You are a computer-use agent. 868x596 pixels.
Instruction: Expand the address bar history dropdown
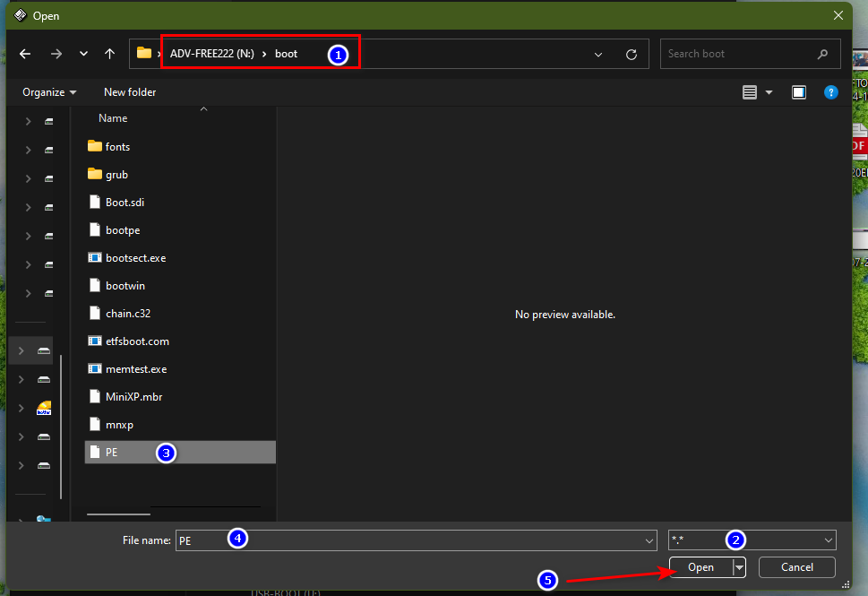[x=598, y=55]
